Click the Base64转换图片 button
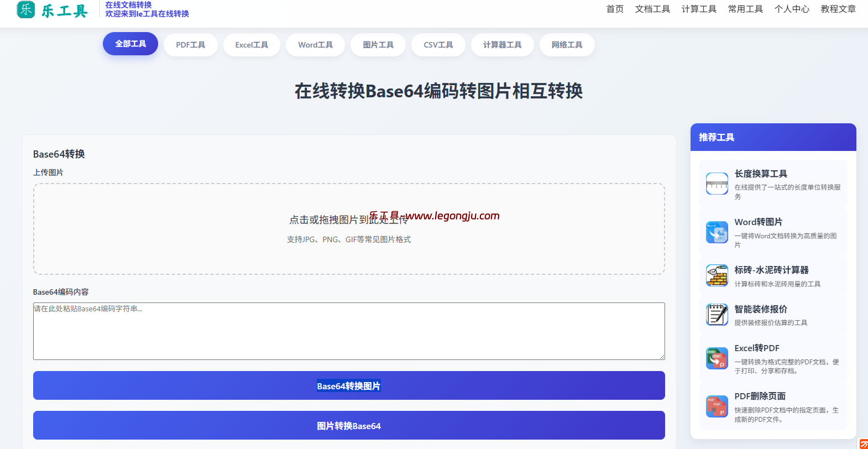868x449 pixels. 349,385
